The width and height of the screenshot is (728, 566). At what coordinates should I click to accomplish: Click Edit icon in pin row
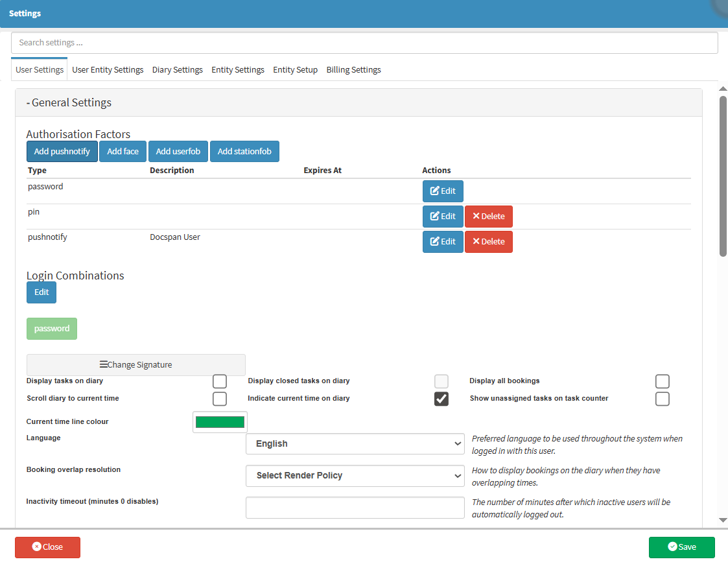click(443, 217)
